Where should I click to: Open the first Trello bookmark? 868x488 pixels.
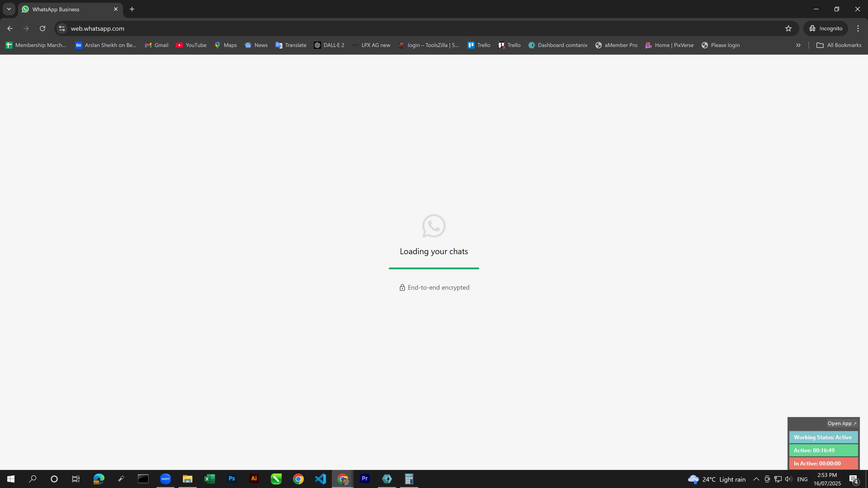[479, 45]
